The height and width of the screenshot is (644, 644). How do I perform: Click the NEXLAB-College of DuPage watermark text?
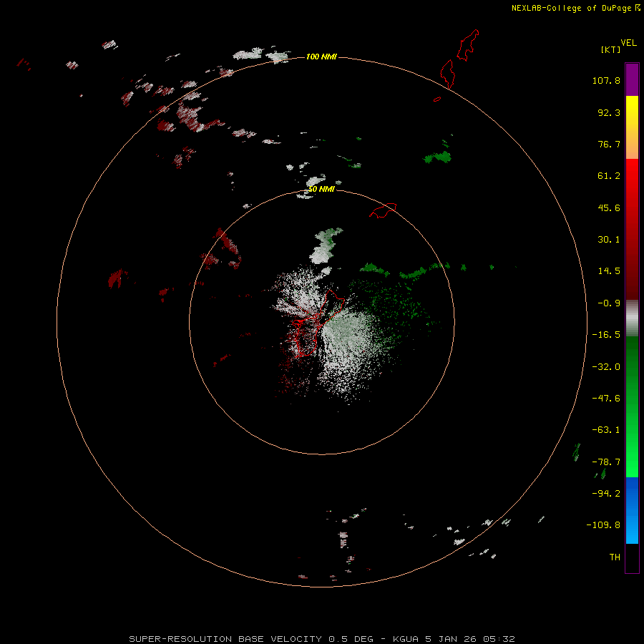(571, 8)
